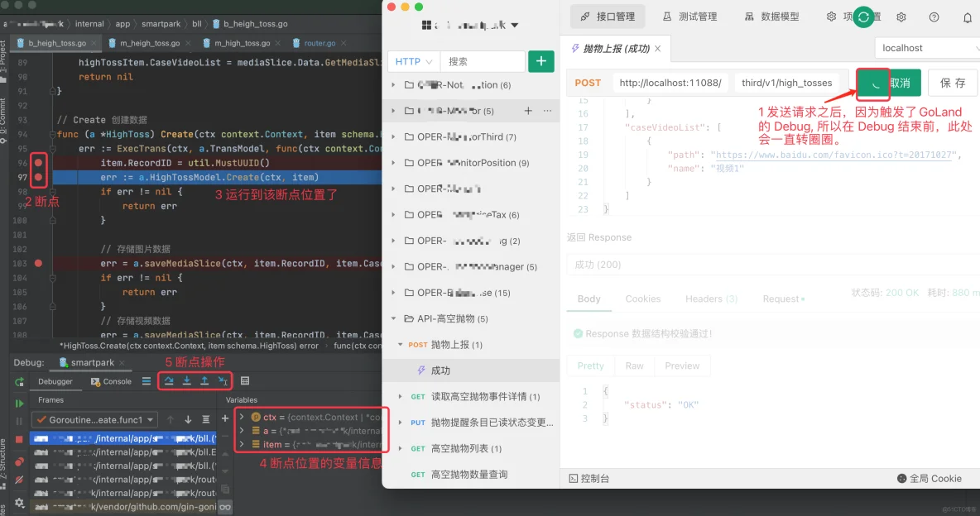Click the Step Into debugger icon
This screenshot has width=980, height=516.
coord(186,381)
